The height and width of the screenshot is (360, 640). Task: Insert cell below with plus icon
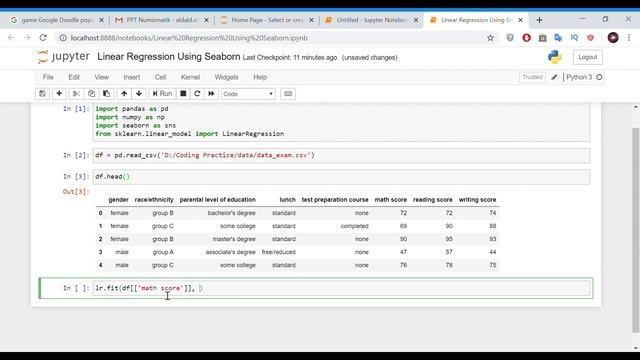tap(59, 94)
